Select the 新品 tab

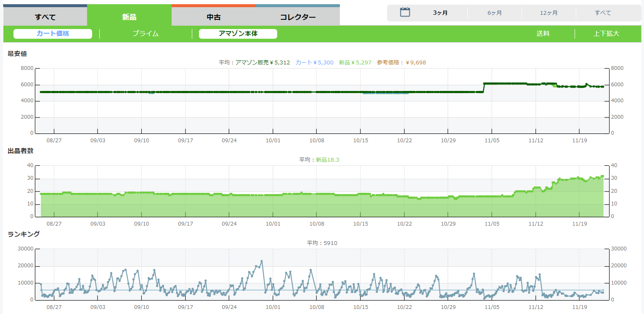(x=129, y=17)
